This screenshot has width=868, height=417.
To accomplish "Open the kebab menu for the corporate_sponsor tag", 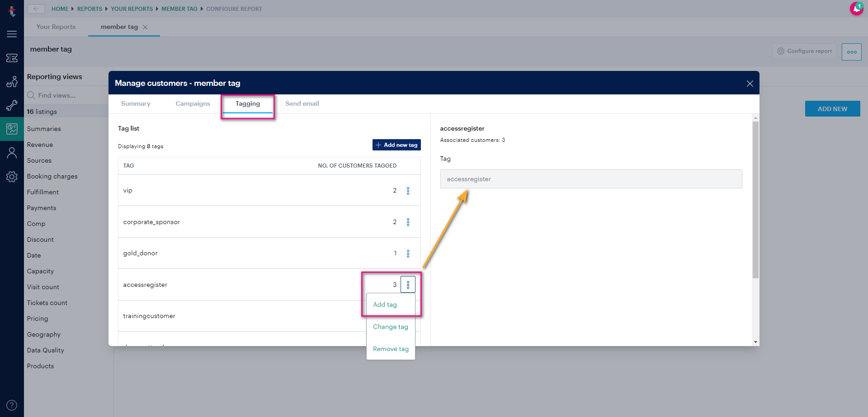I will 408,222.
